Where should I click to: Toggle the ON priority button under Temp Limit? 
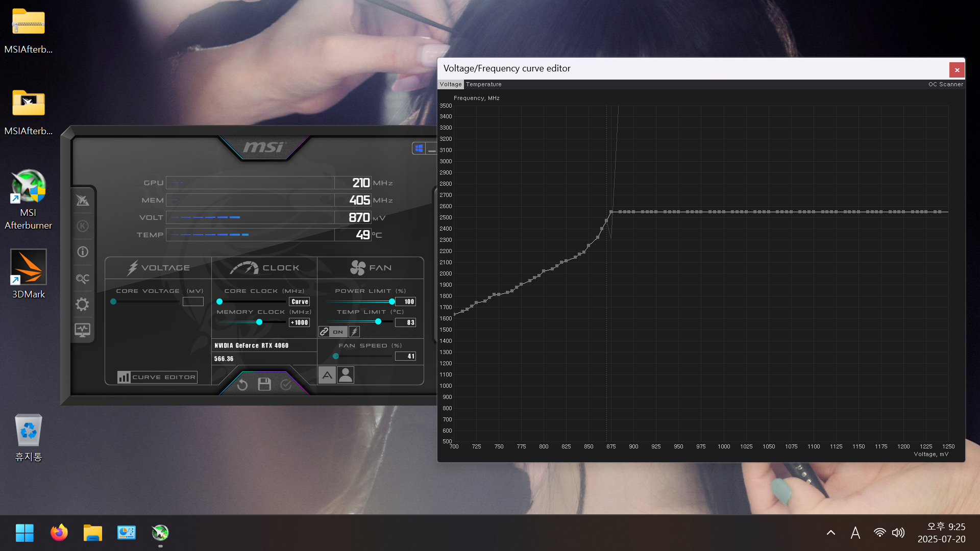[338, 332]
